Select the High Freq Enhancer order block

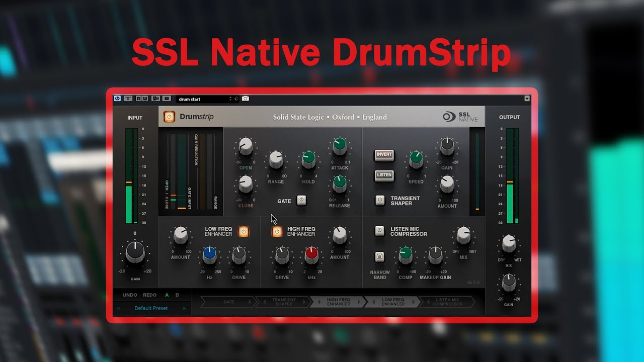click(x=339, y=302)
